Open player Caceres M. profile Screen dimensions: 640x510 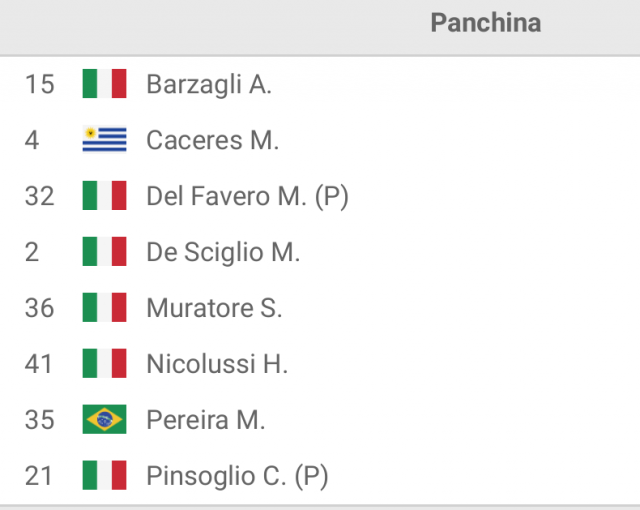[213, 140]
